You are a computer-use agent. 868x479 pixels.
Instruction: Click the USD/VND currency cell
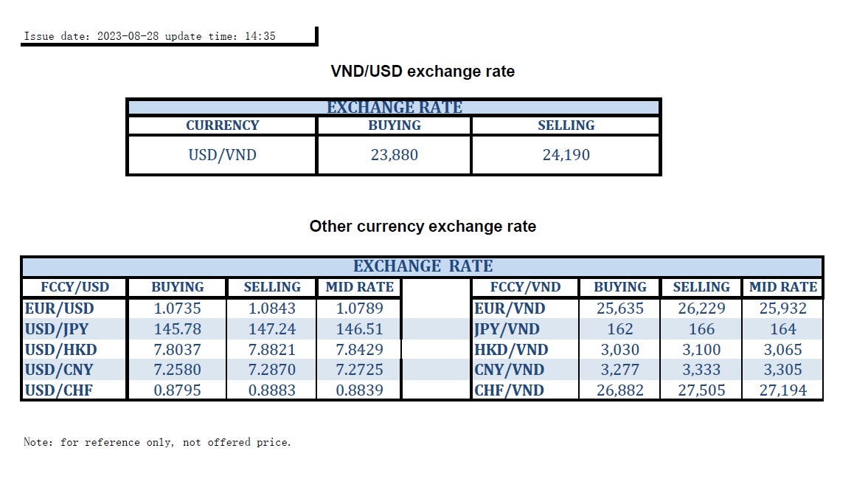(222, 155)
